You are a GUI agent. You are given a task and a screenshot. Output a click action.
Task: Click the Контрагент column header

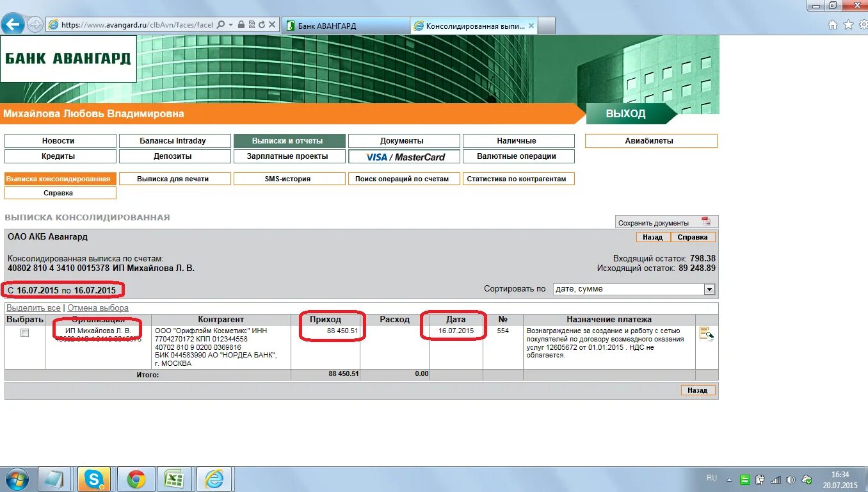[x=221, y=319]
